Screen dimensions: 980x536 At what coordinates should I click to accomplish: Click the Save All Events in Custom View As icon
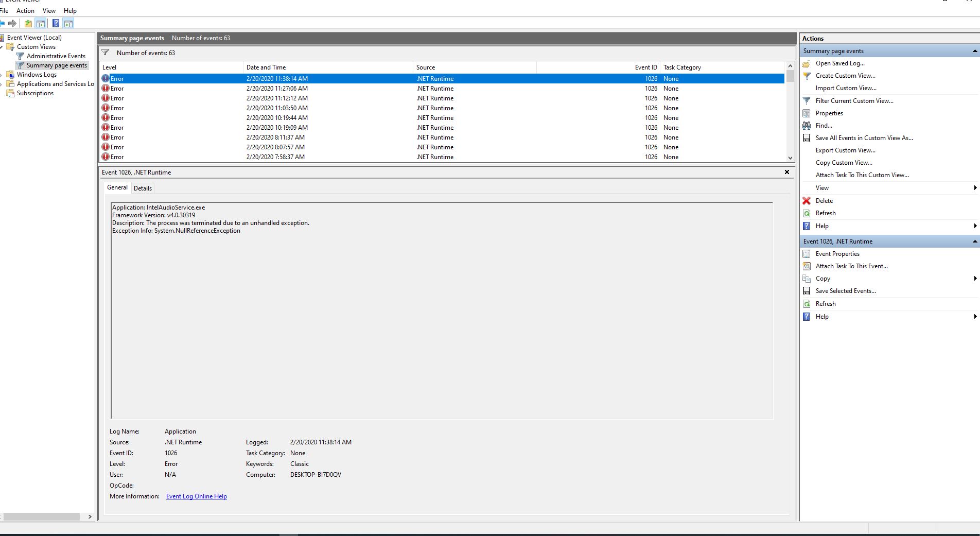click(807, 138)
